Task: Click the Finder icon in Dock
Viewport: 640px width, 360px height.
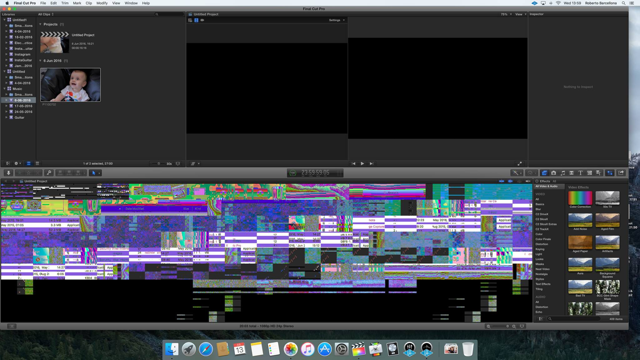Action: tap(172, 349)
